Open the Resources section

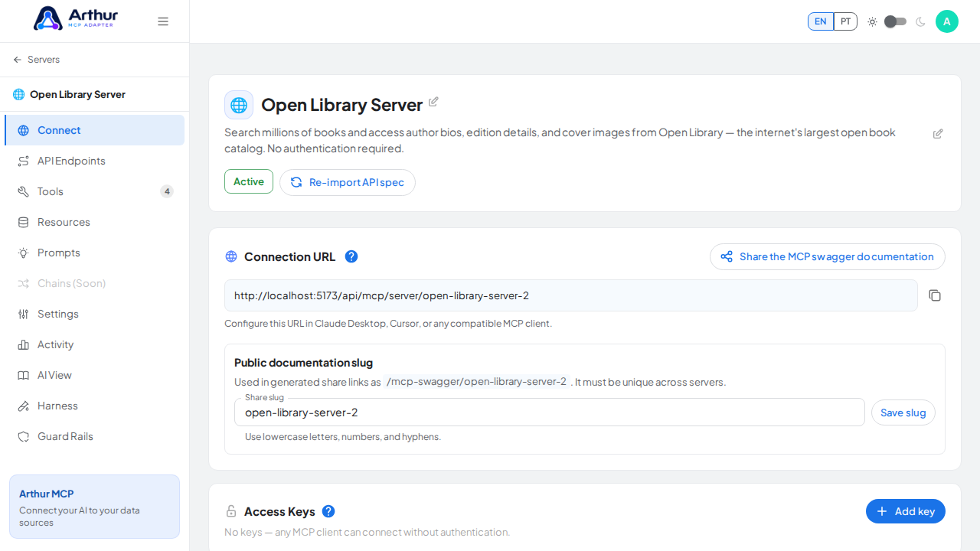coord(95,222)
